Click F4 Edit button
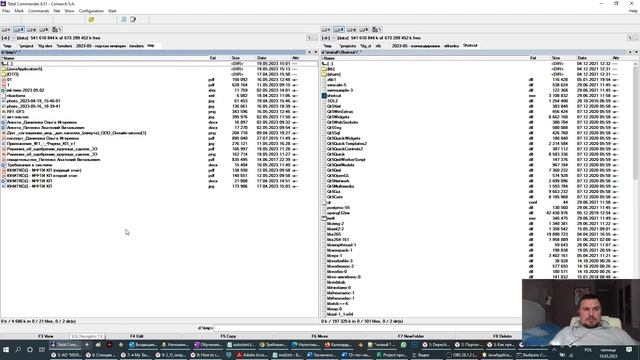The image size is (640, 360). click(137, 336)
